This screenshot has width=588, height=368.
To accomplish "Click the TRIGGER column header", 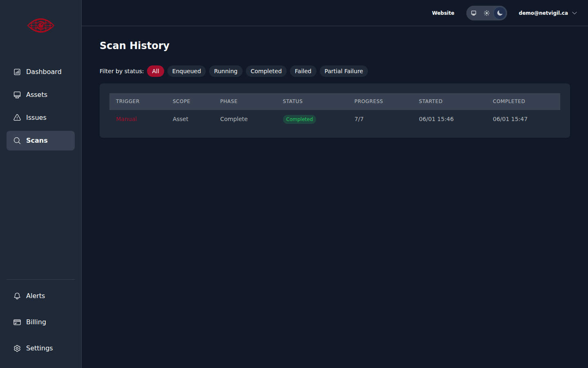I will pyautogui.click(x=128, y=101).
